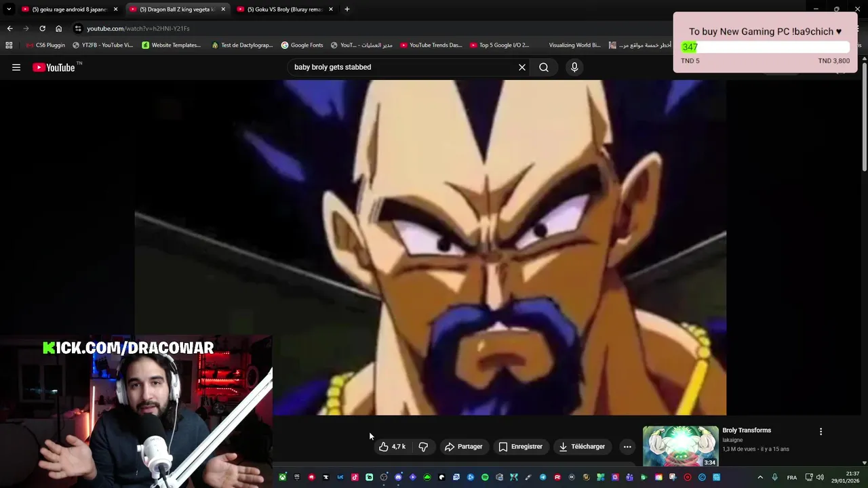The width and height of the screenshot is (868, 488).
Task: Open system volume control icon
Action: [x=820, y=477]
